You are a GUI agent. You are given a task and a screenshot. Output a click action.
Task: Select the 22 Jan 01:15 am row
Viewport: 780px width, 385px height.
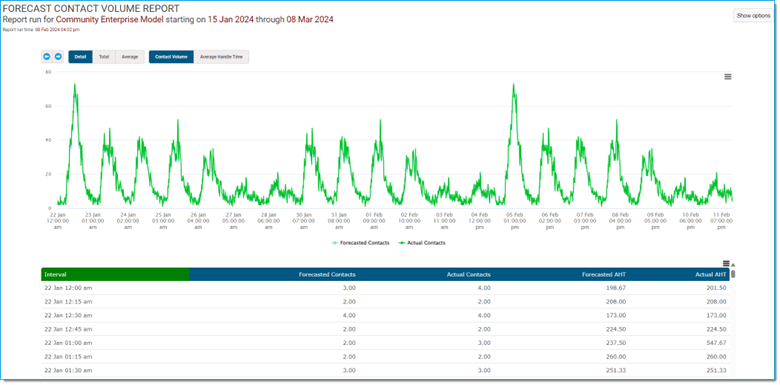[386, 357]
